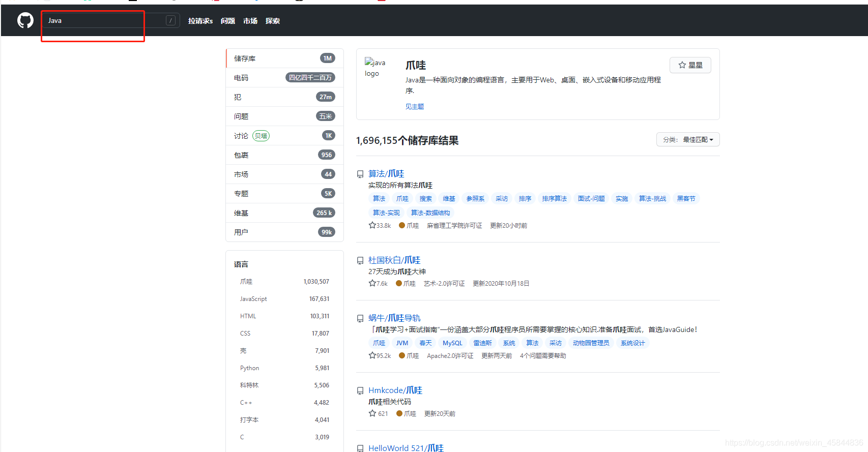Open the 见主题 link in the topic card
868x452 pixels.
coord(415,106)
